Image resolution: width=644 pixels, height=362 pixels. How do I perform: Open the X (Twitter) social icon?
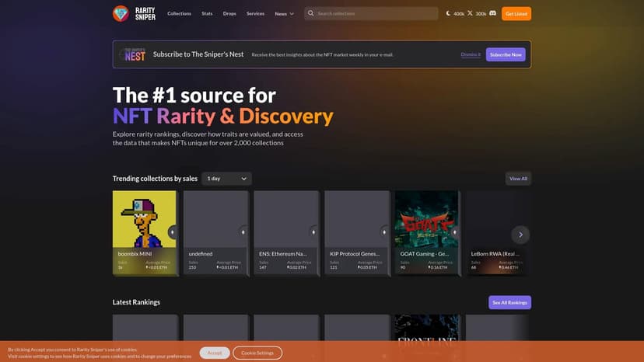coord(470,13)
